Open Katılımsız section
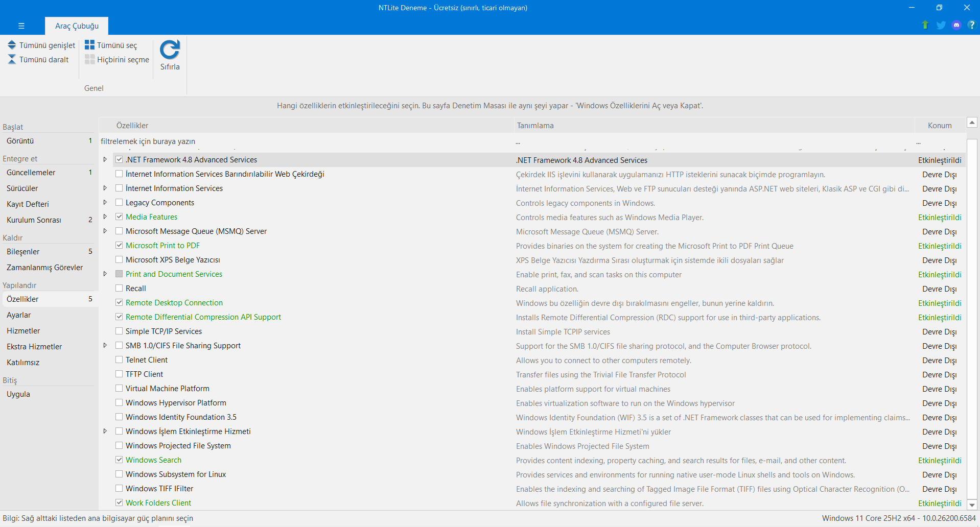 (49, 363)
